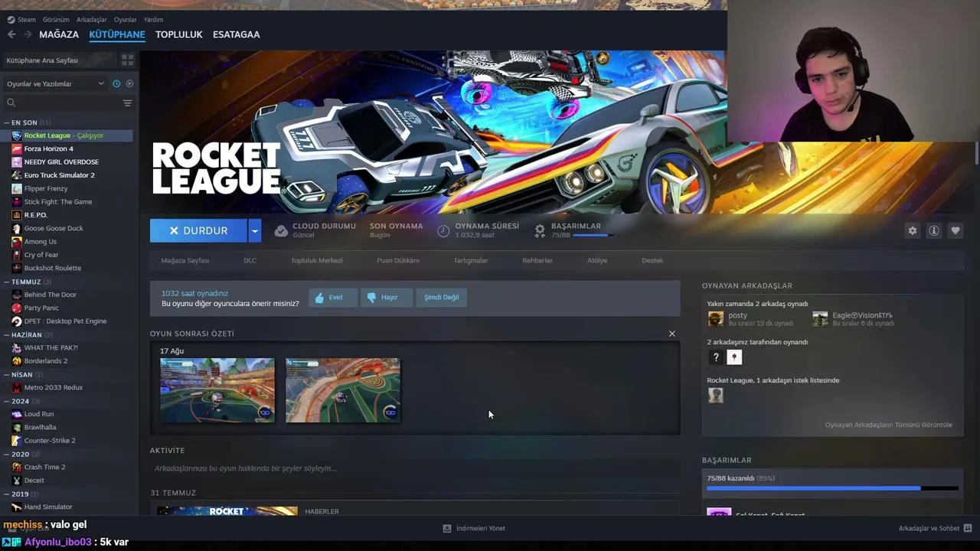Viewport: 980px width, 551px height.
Task: Select Euro Truck Simulator 2 icon
Action: (17, 175)
